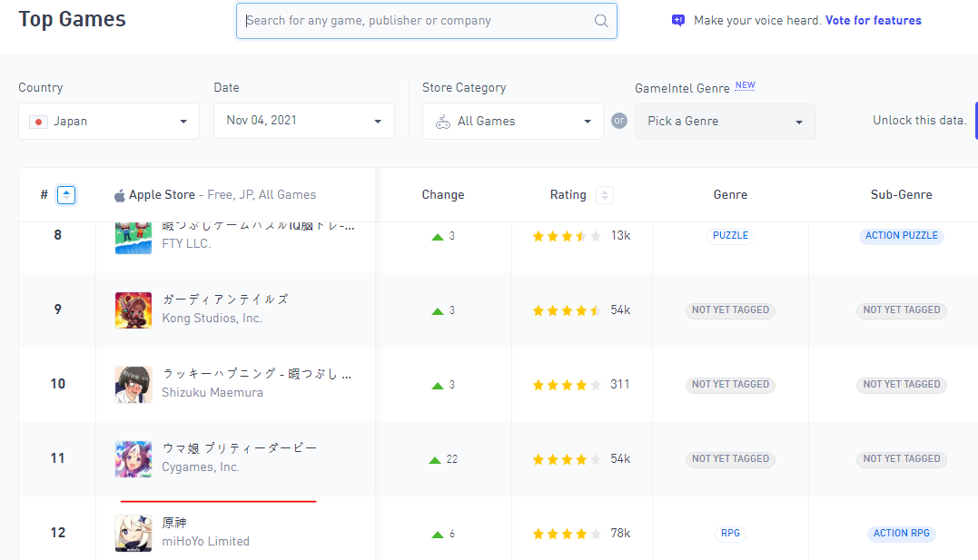Click the up 22 change indicator
978x560 pixels.
[x=443, y=459]
